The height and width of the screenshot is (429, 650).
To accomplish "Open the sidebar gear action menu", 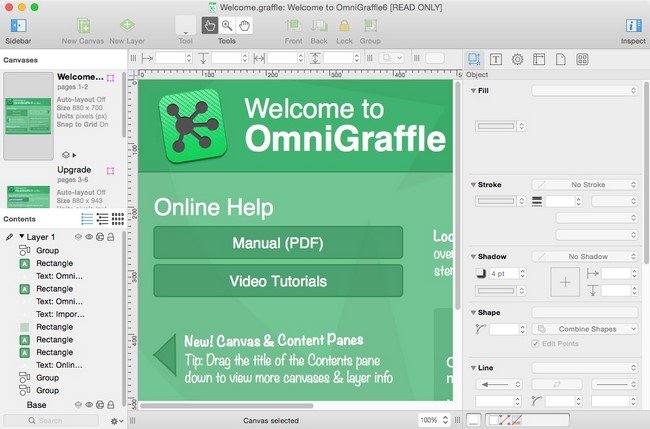I will coord(116,421).
